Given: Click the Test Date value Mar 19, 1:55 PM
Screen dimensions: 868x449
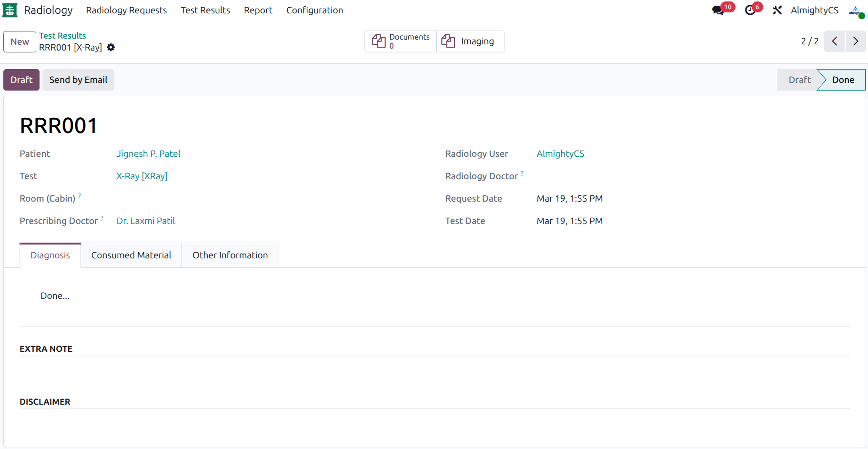Looking at the screenshot, I should click(x=569, y=221).
